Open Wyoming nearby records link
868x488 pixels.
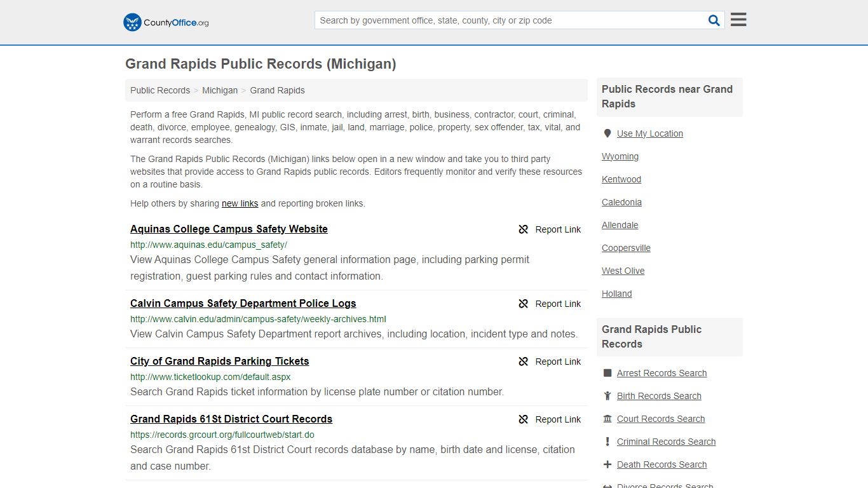(x=620, y=156)
